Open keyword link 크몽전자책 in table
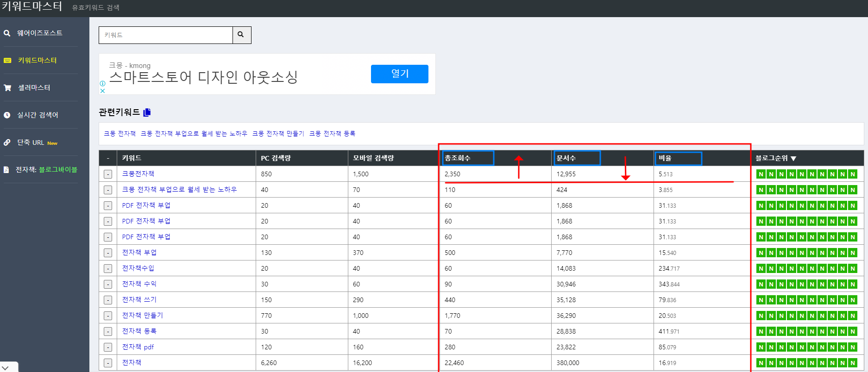This screenshot has width=868, height=372. coord(138,174)
